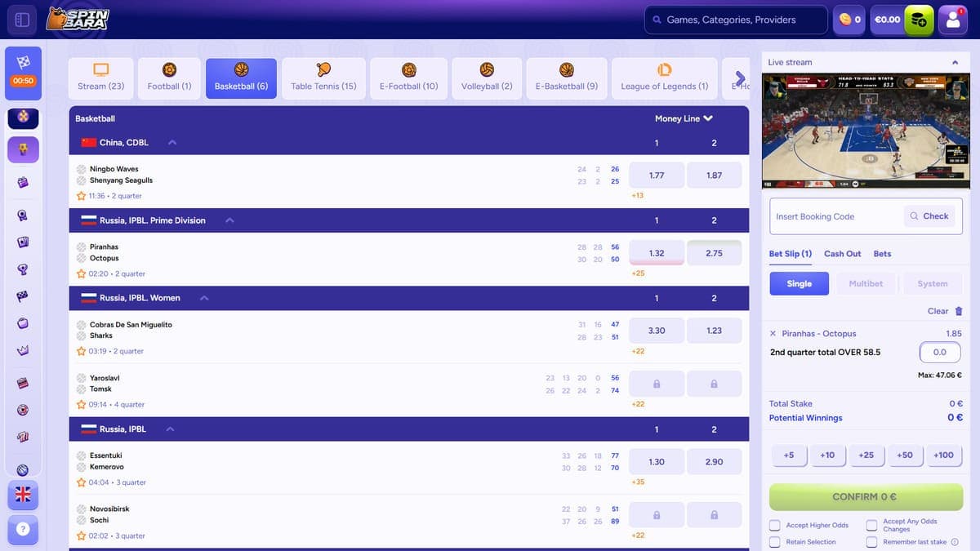Image resolution: width=980 pixels, height=551 pixels.
Task: Switch to the E-Basketball (9) tab
Action: point(566,78)
